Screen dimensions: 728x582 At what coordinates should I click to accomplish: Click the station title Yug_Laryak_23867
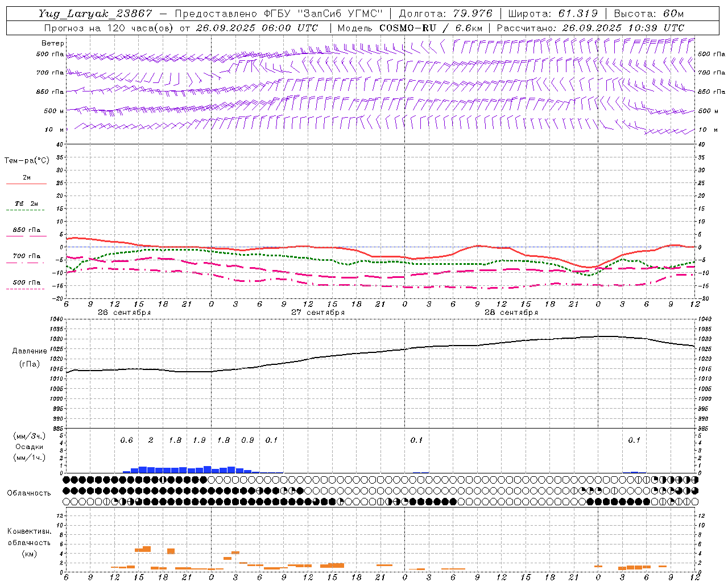[x=95, y=14]
